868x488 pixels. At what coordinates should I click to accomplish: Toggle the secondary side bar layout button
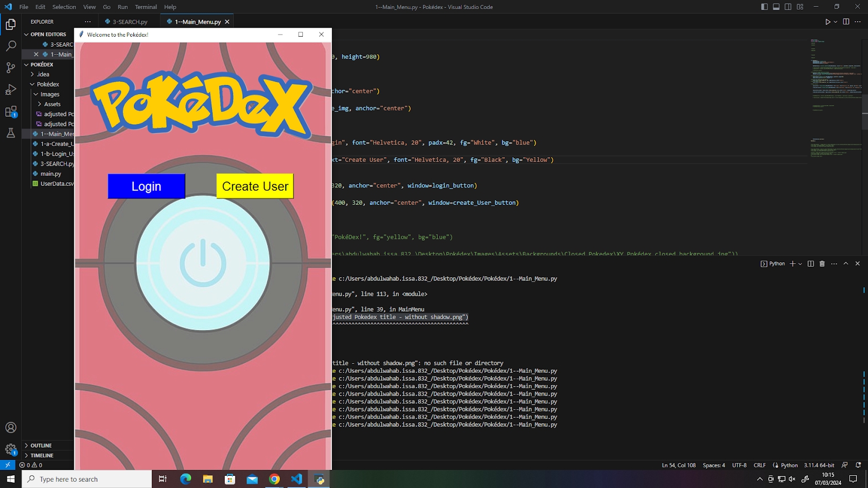point(788,7)
